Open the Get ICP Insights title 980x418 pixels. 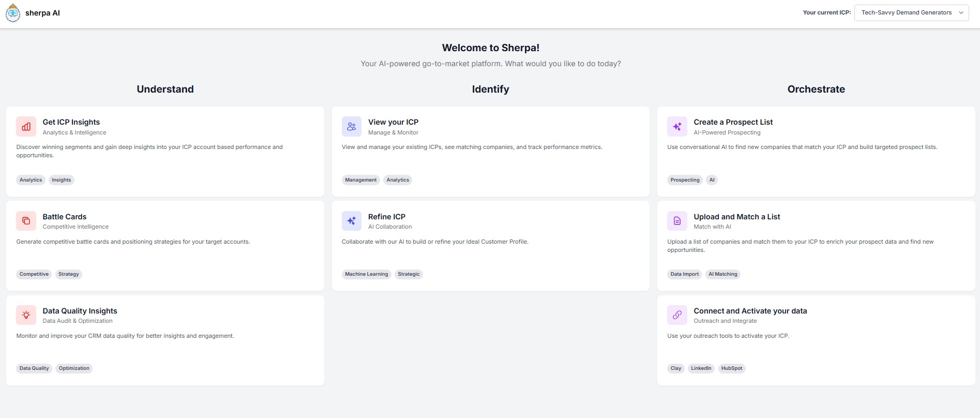[71, 122]
